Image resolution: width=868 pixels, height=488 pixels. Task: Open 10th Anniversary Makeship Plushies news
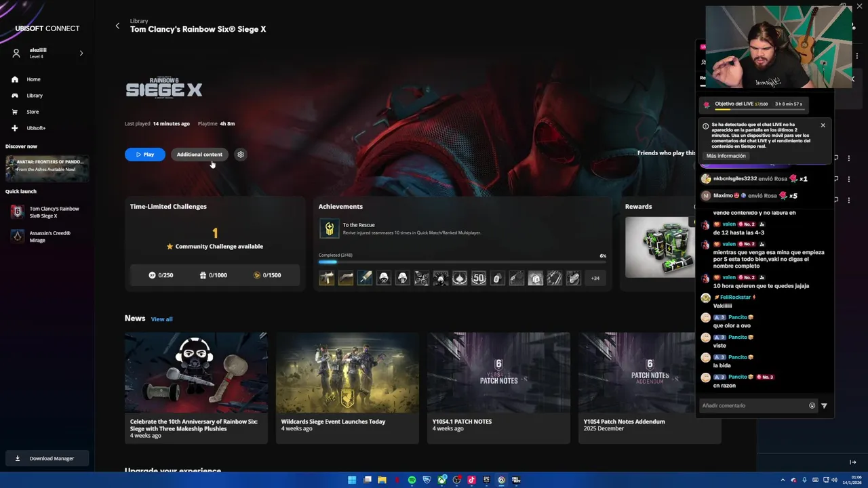click(196, 388)
